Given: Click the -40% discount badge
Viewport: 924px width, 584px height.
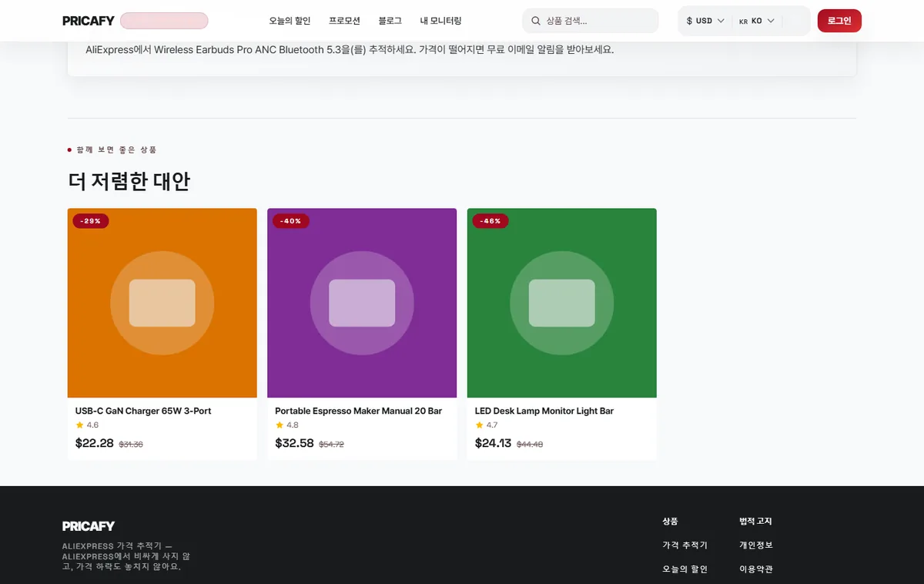Looking at the screenshot, I should pyautogui.click(x=291, y=221).
